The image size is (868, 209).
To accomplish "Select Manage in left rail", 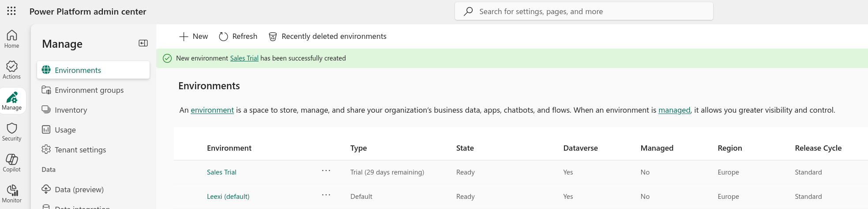I will tap(12, 101).
